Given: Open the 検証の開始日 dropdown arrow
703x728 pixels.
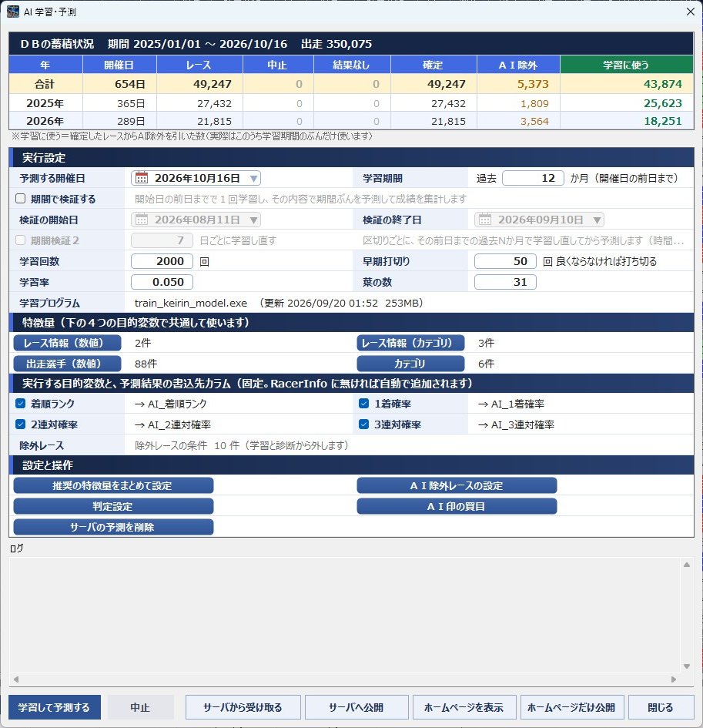Looking at the screenshot, I should (253, 220).
